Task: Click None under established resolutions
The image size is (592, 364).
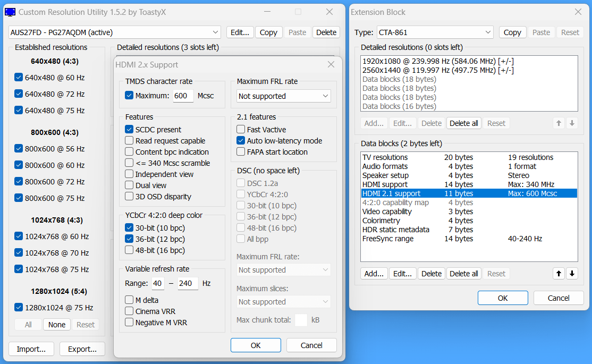Action: [x=57, y=324]
